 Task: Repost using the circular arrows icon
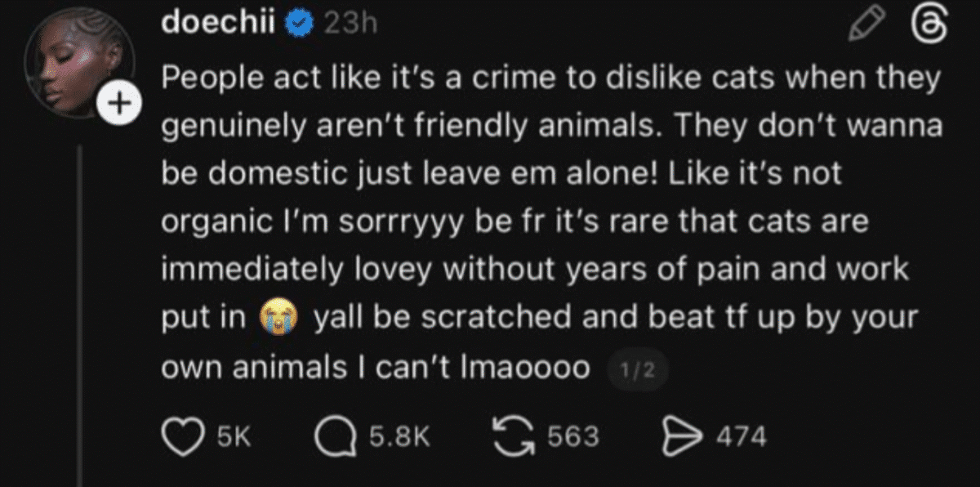517,436
